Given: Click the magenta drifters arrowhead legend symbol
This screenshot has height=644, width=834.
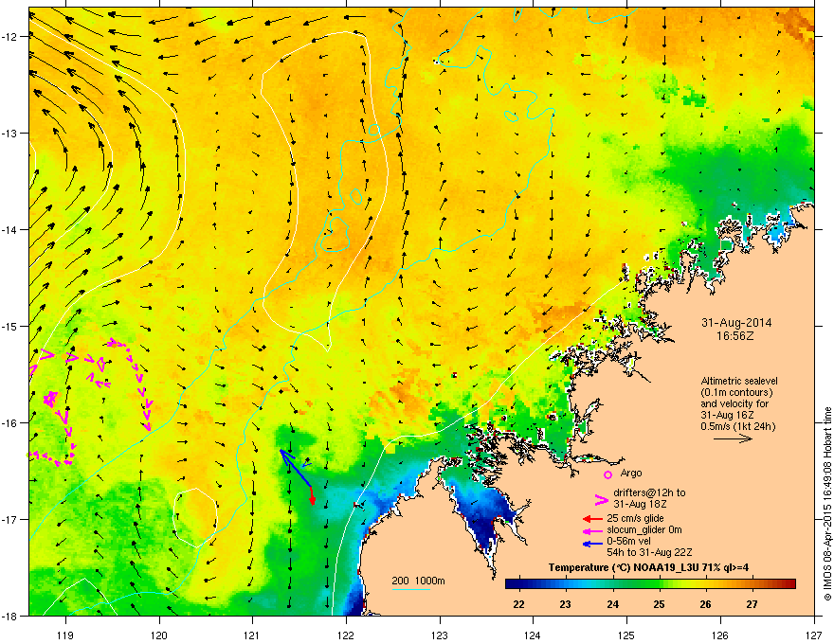Looking at the screenshot, I should (601, 499).
